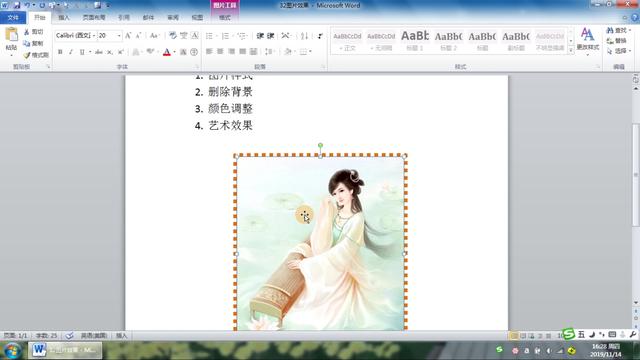The image size is (640, 360).
Task: Click the Grow Font button
Action: [128, 36]
